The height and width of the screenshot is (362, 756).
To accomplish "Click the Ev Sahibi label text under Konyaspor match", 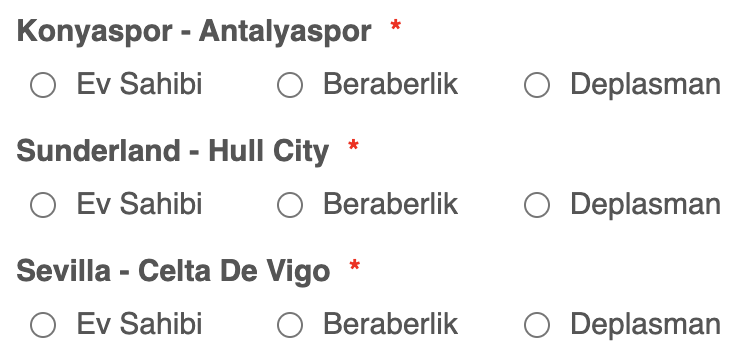I will pyautogui.click(x=139, y=84).
